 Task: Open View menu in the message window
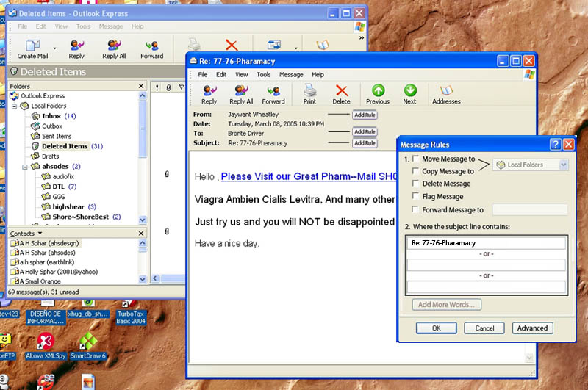tap(242, 75)
